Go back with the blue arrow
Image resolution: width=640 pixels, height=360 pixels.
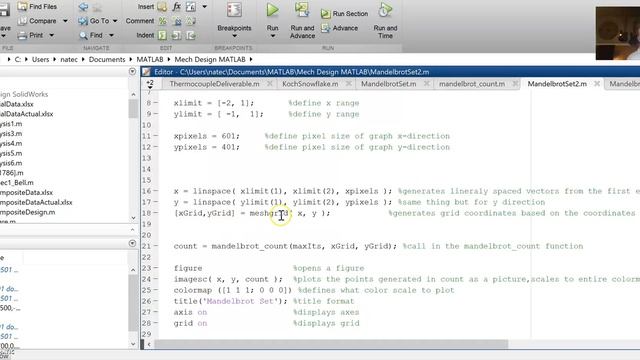point(83,7)
